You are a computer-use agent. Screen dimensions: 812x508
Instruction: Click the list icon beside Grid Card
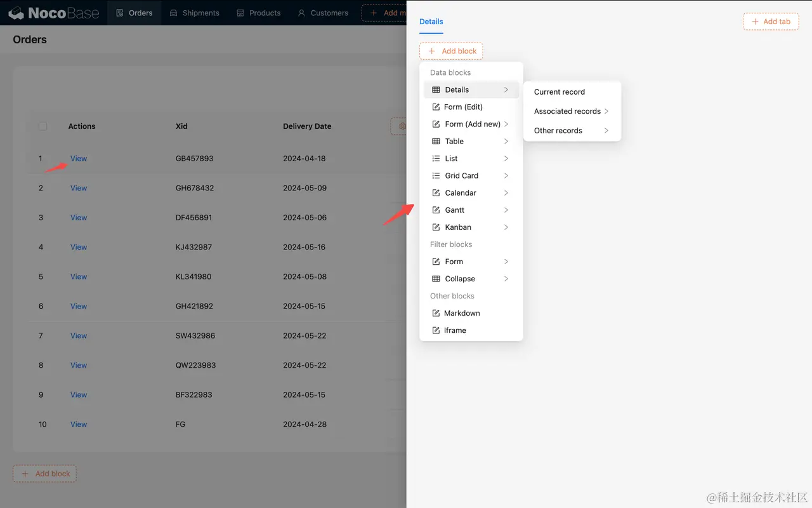coord(436,176)
